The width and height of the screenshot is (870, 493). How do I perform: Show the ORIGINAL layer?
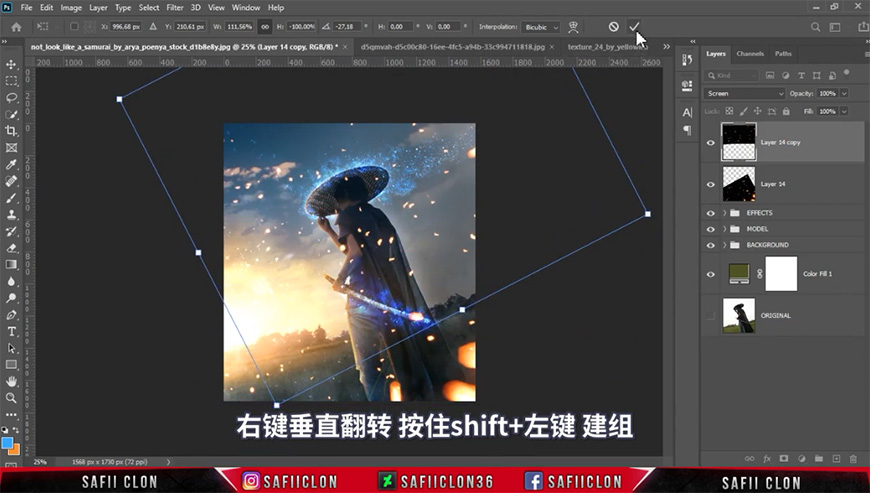[x=710, y=316]
